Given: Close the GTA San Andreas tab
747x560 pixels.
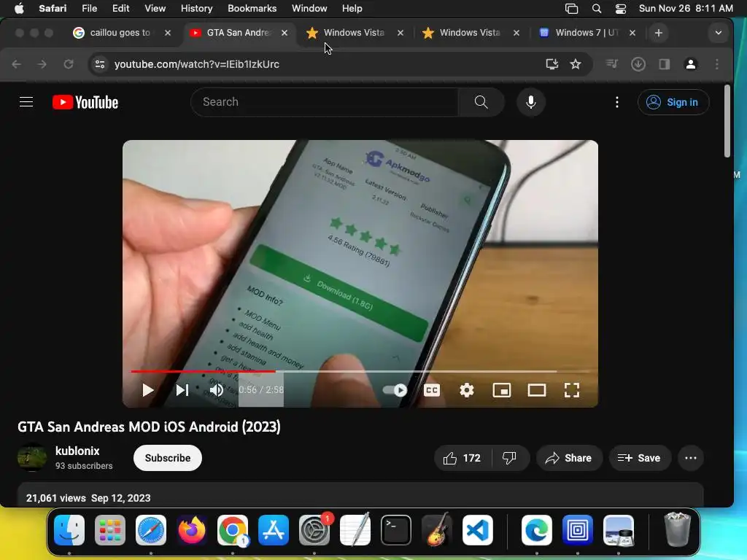Looking at the screenshot, I should pyautogui.click(x=285, y=33).
